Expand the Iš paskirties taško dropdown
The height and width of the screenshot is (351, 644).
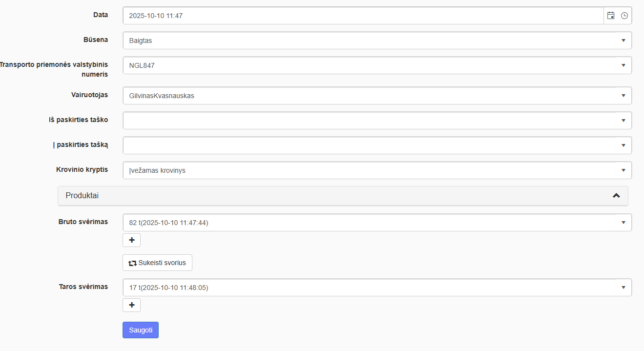point(371,121)
